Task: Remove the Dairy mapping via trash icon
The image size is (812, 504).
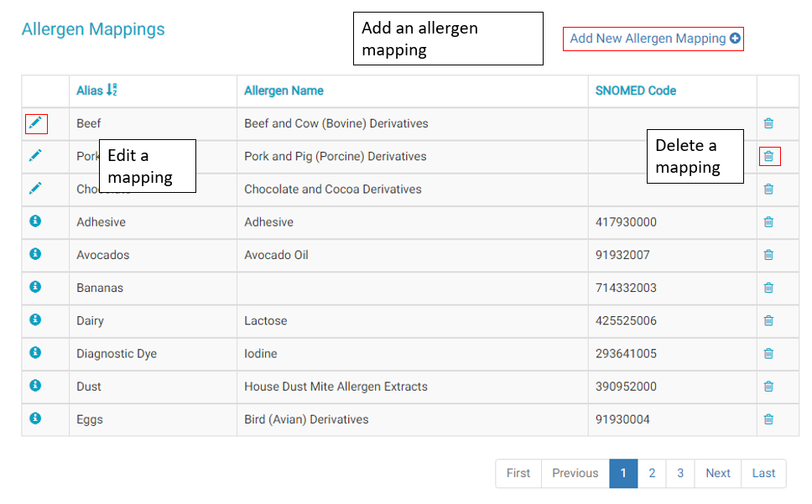Action: point(768,320)
